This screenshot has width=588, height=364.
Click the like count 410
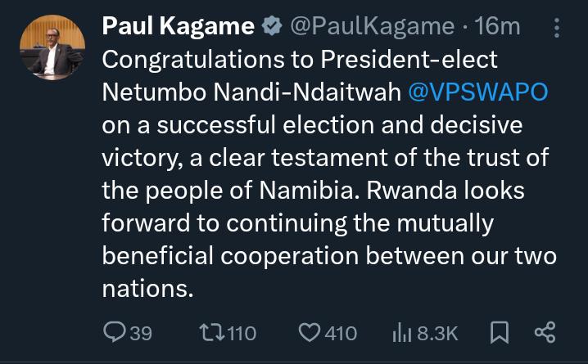339,333
